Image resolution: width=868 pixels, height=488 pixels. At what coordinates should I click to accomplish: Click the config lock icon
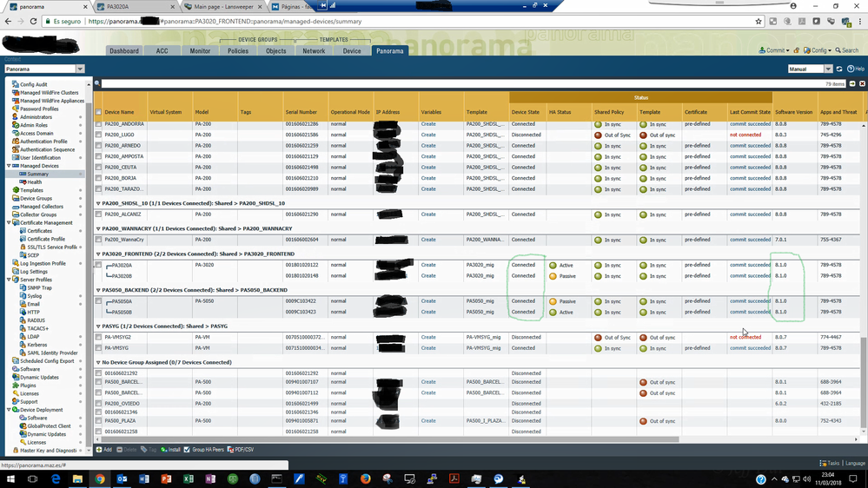coord(797,50)
